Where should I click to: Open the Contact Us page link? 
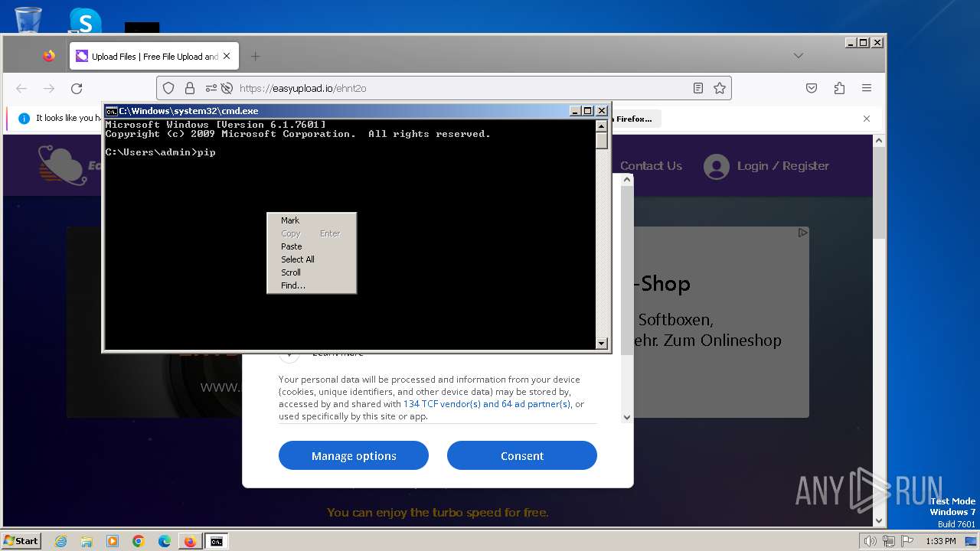click(651, 166)
